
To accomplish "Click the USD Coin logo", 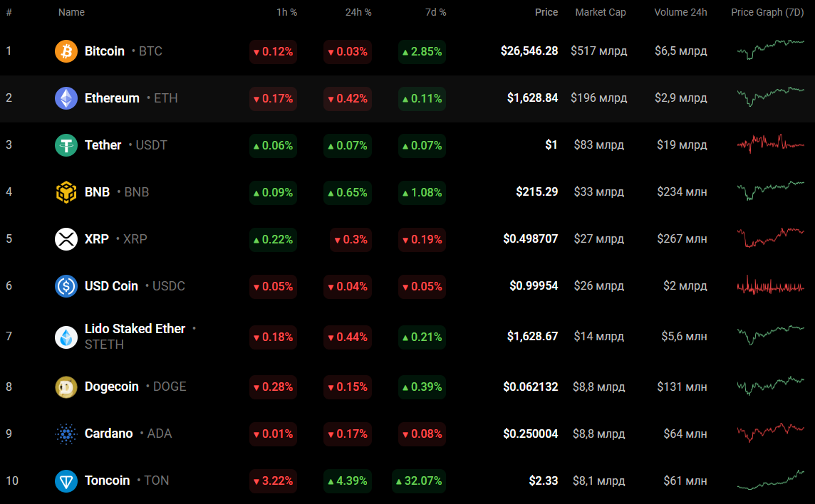I will point(66,285).
